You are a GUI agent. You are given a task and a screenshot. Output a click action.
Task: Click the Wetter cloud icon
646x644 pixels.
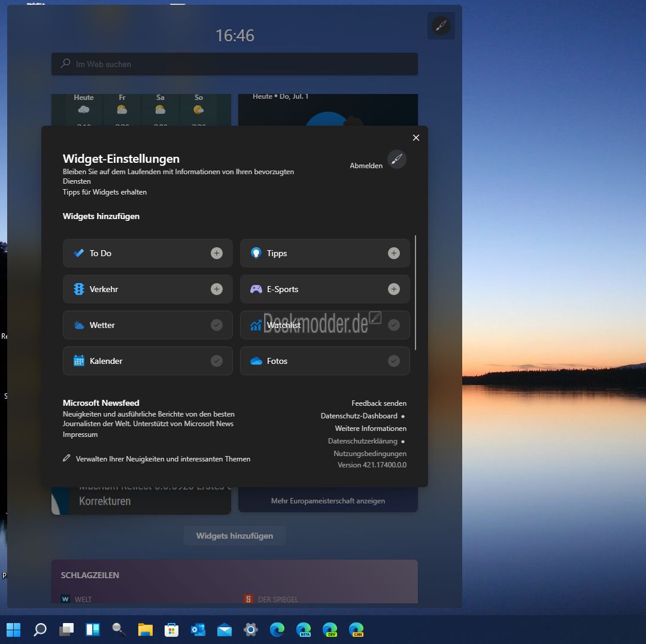(78, 325)
